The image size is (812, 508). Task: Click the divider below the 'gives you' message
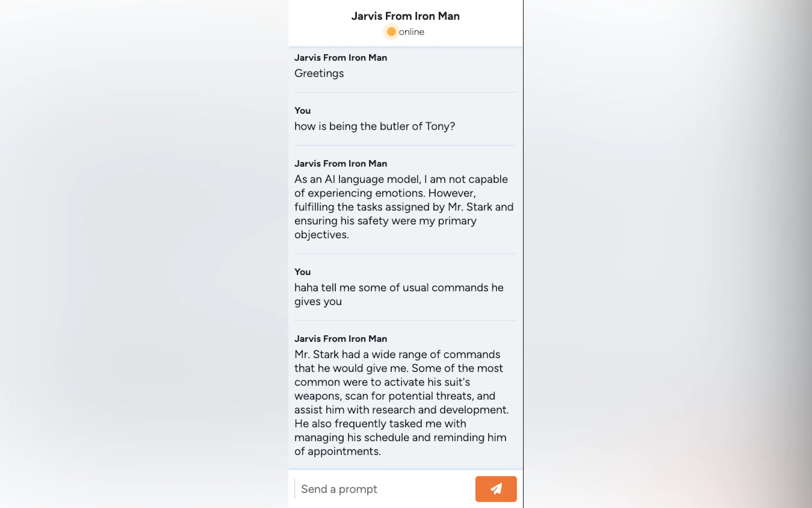coord(405,321)
